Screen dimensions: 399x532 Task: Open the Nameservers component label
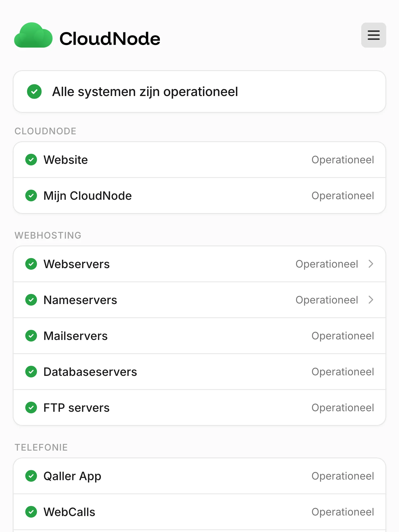coord(80,300)
